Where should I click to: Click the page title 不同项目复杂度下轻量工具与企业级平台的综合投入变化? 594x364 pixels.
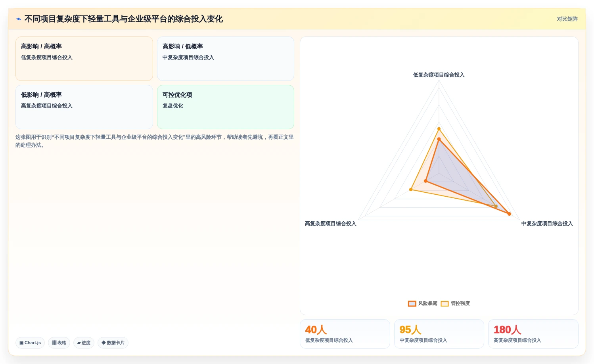click(123, 19)
